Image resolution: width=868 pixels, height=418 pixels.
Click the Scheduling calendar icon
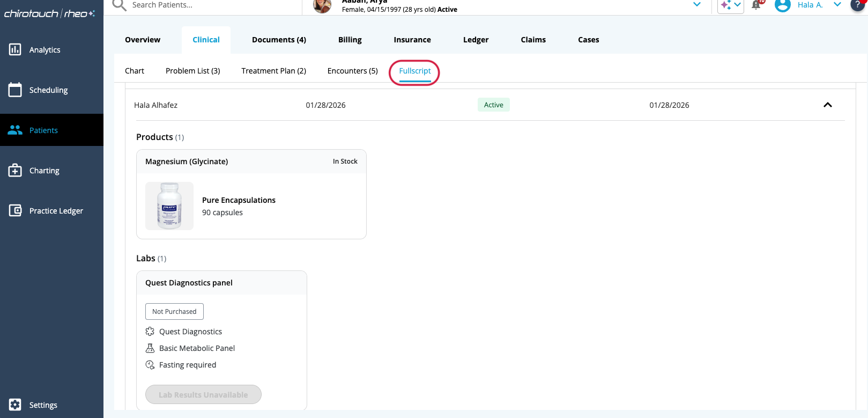click(x=15, y=90)
